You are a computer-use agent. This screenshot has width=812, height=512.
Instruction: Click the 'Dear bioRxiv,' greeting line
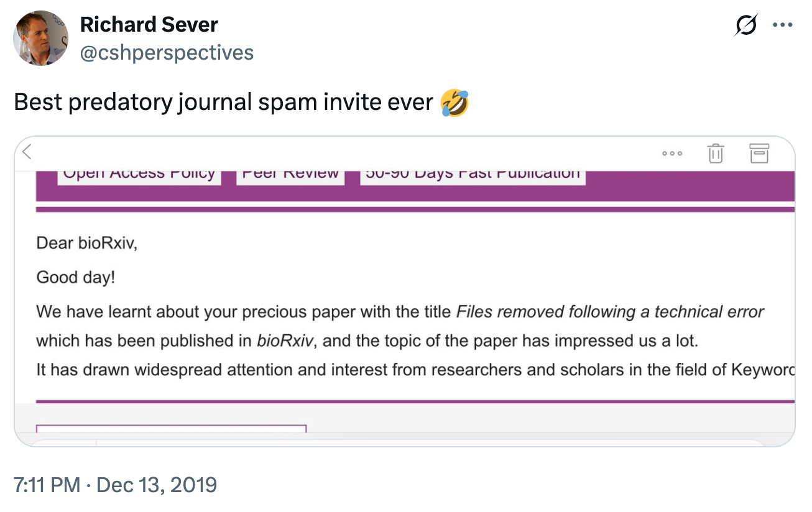pos(86,243)
